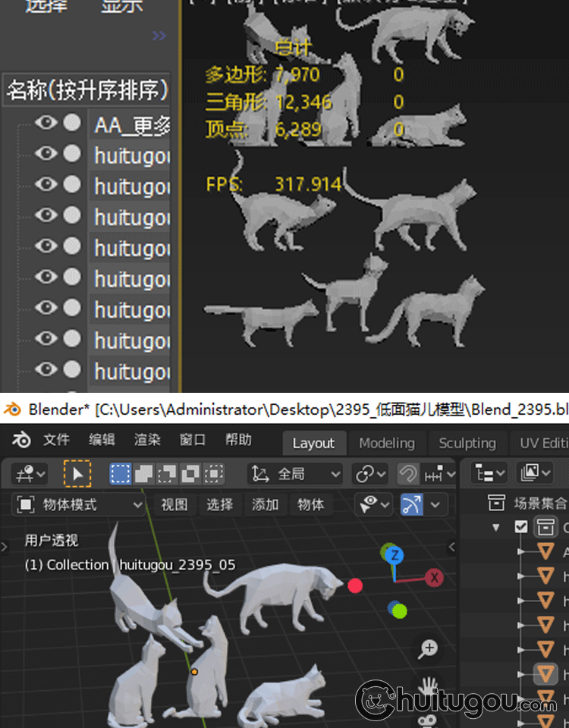The height and width of the screenshot is (728, 569).
Task: Open the 3D Viewport editor type dropdown
Action: coord(30,474)
